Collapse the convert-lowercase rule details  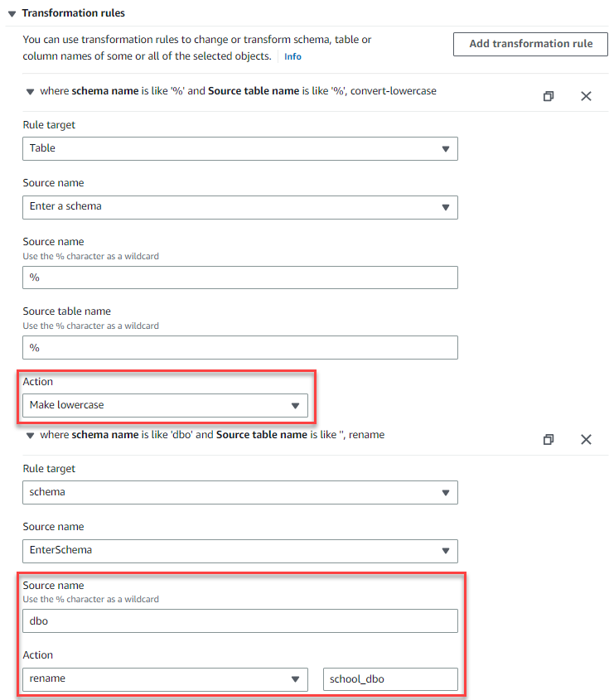click(31, 92)
